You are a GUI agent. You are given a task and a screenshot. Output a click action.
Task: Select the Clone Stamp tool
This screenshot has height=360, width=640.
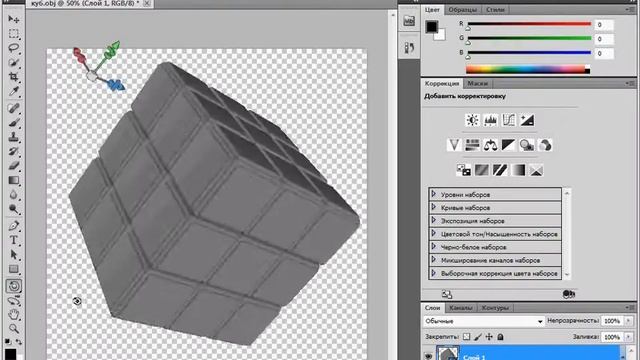pos(13,137)
